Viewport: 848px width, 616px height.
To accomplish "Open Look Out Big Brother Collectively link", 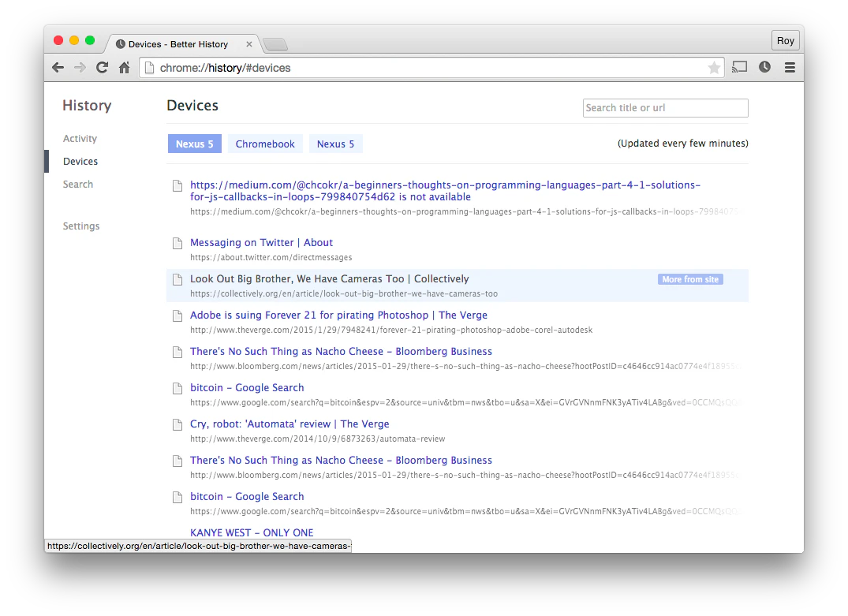I will point(330,279).
